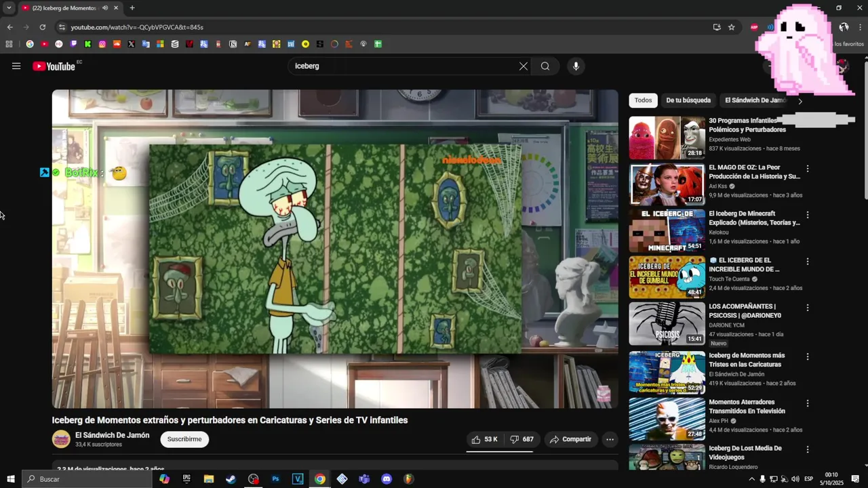Open the notification center icon

click(x=856, y=479)
